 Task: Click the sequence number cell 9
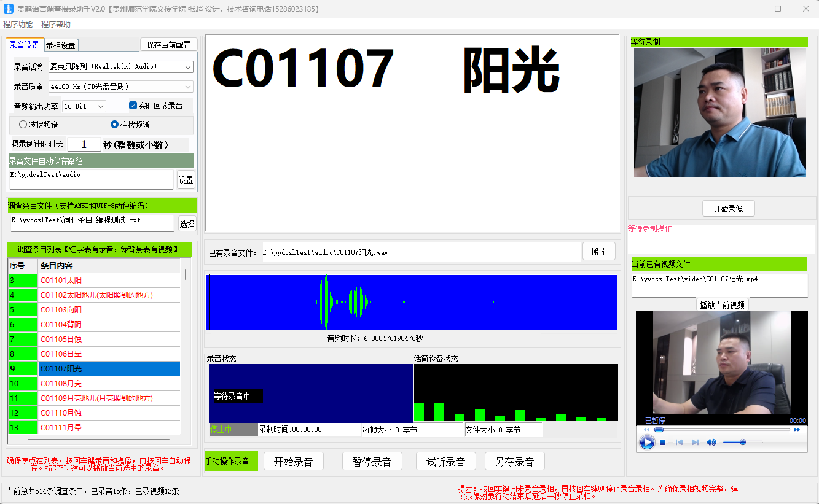[23, 369]
